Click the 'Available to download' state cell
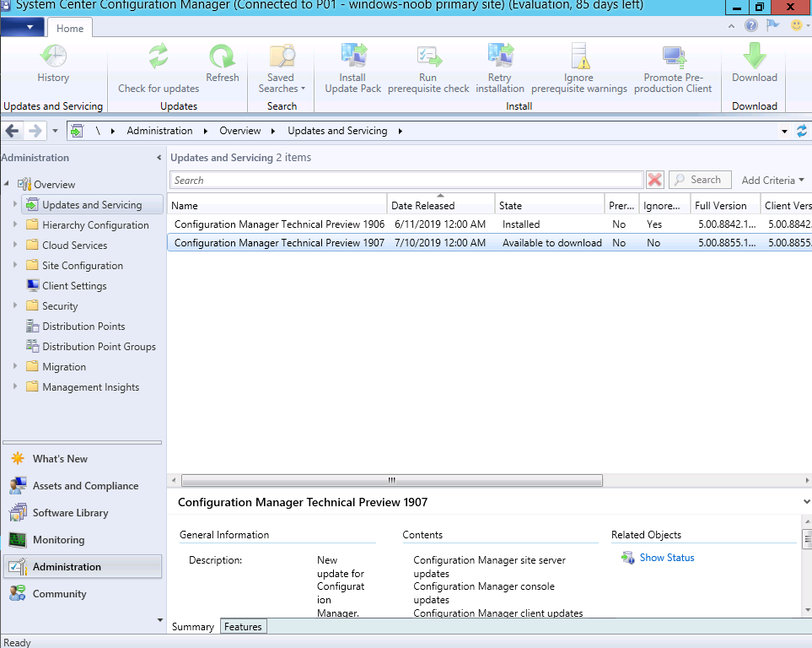 (x=552, y=243)
